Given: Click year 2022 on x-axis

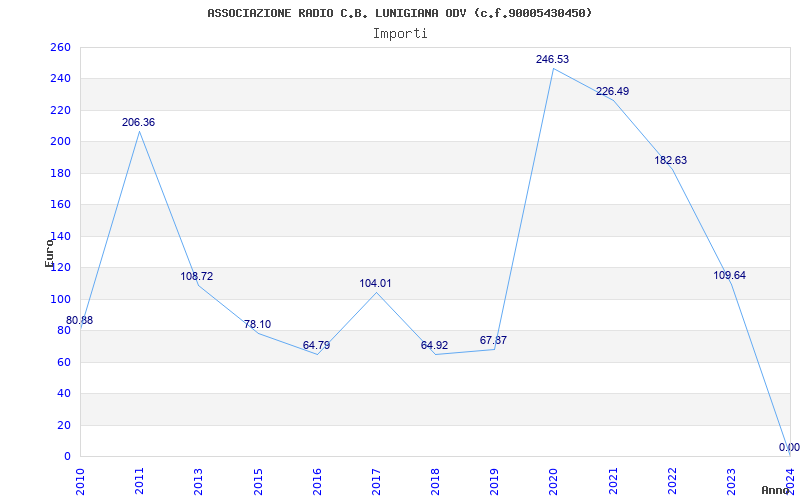Looking at the screenshot, I should tap(672, 481).
